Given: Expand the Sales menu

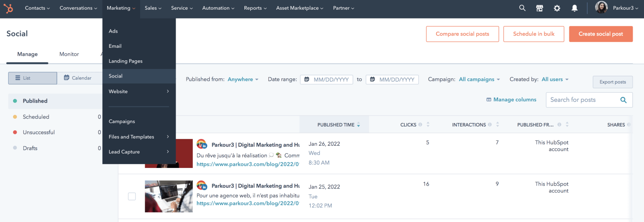Looking at the screenshot, I should click(x=153, y=8).
